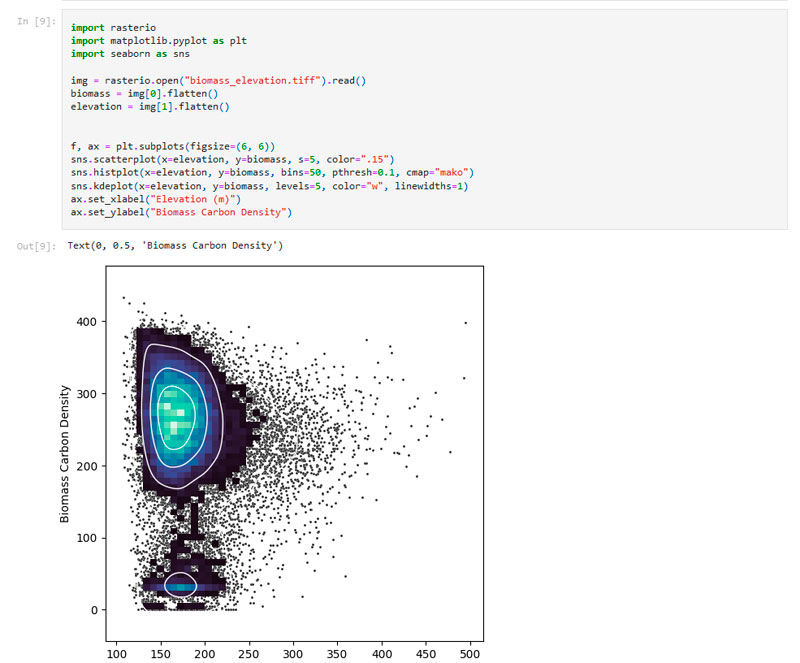Click the sns.kdeplot code line

[269, 186]
